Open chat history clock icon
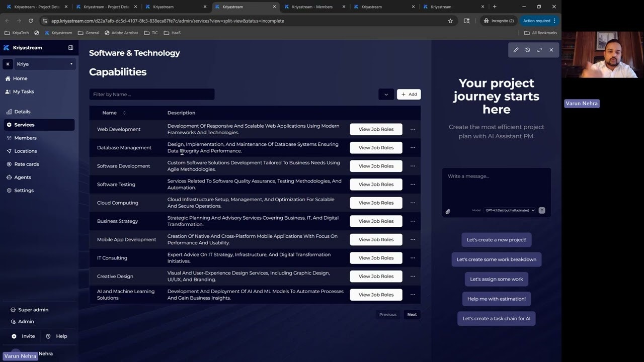 tap(527, 50)
